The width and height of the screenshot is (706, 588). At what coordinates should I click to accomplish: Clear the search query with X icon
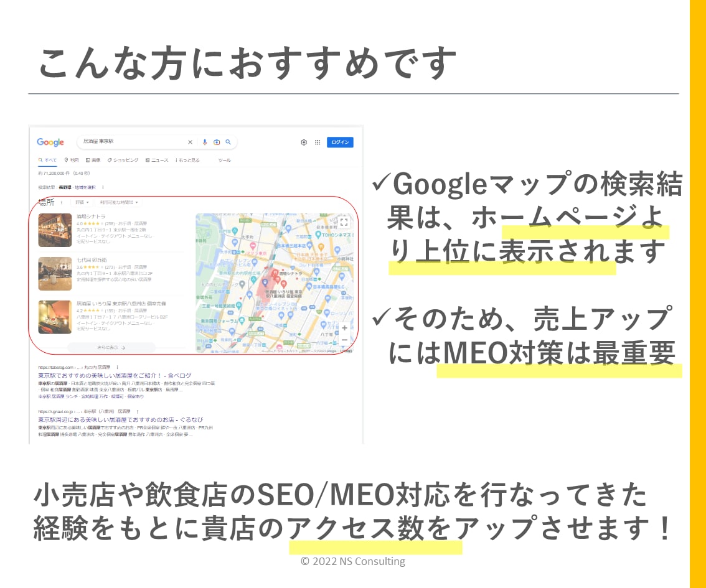tap(190, 142)
